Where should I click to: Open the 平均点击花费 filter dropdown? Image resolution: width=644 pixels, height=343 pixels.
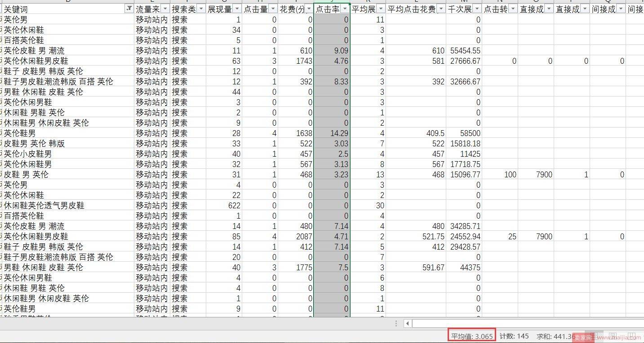pos(441,9)
